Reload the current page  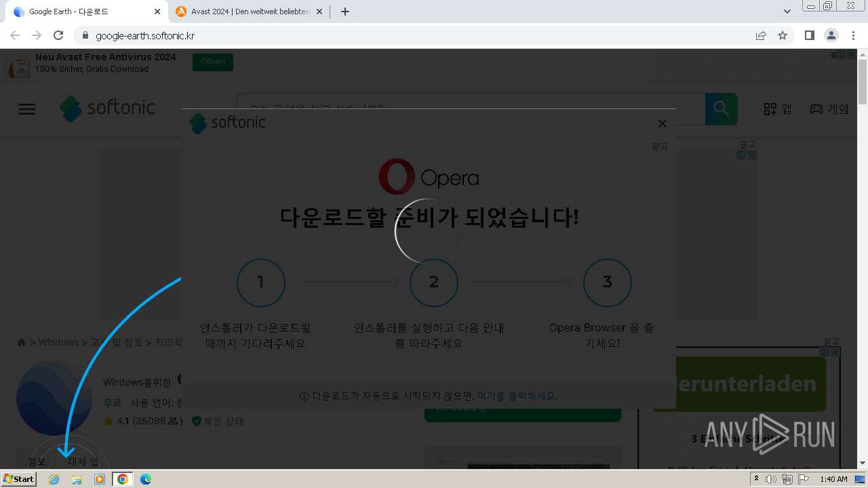click(58, 35)
